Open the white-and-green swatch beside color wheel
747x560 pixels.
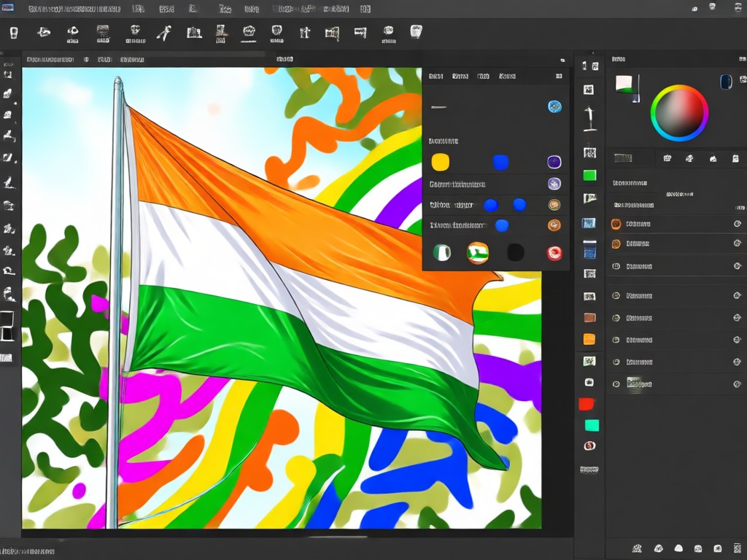pos(624,84)
